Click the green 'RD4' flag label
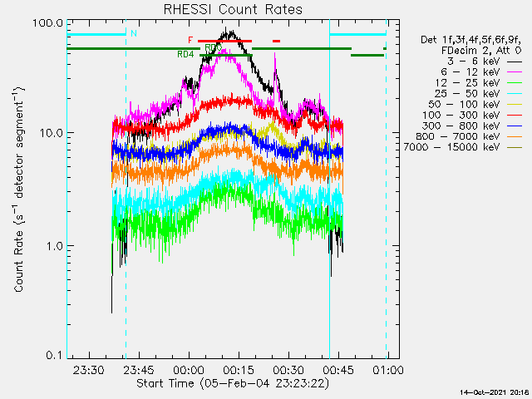The width and height of the screenshot is (532, 399). tap(185, 54)
